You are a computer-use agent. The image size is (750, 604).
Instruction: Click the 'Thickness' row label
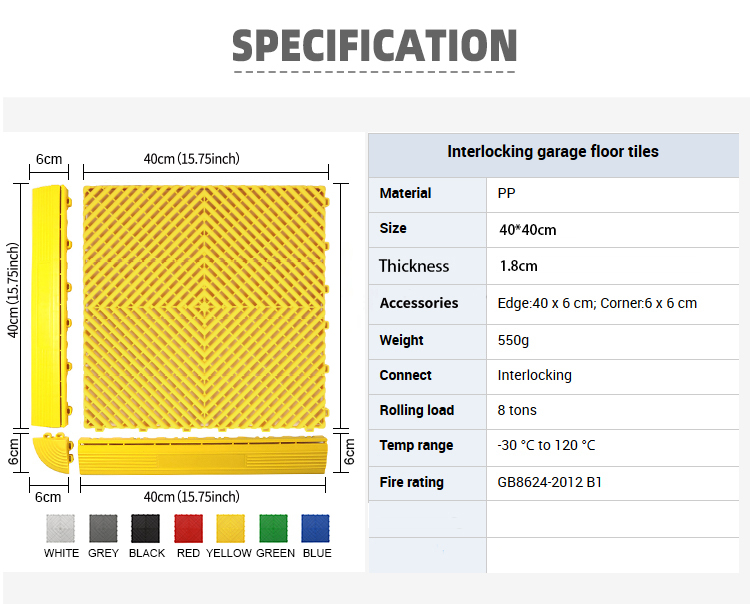click(x=414, y=266)
